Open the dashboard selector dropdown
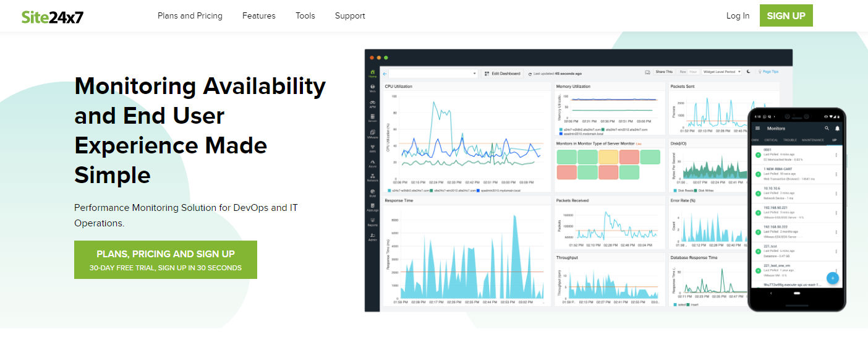The height and width of the screenshot is (355, 868). tap(434, 73)
